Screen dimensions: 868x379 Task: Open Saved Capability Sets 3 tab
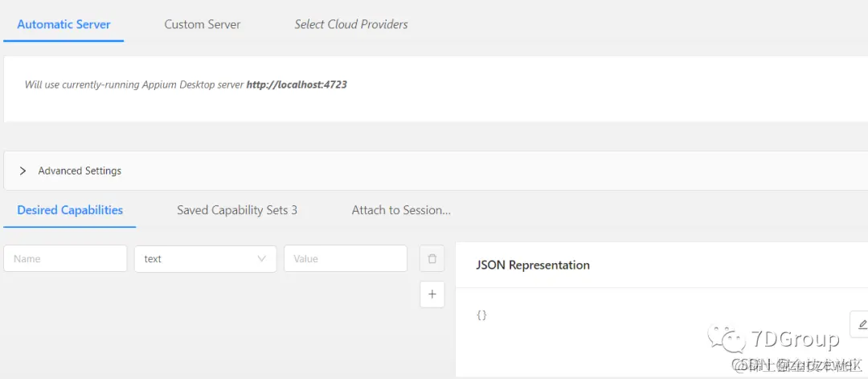tap(237, 210)
